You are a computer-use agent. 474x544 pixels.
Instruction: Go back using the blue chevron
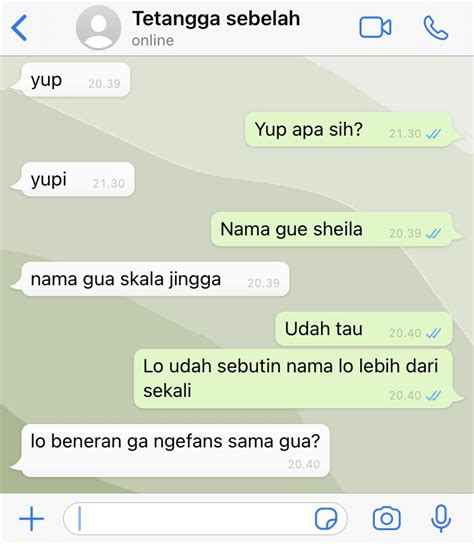[x=19, y=28]
